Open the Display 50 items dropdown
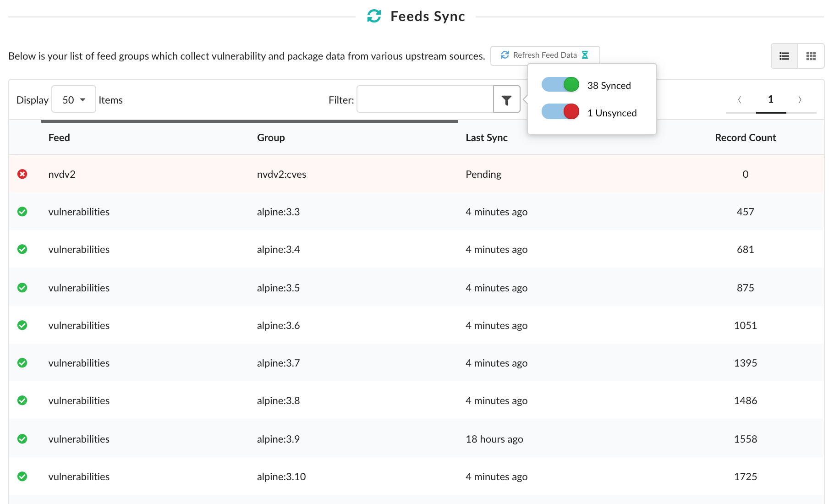Viewport: 834px width, 504px height. click(x=73, y=99)
